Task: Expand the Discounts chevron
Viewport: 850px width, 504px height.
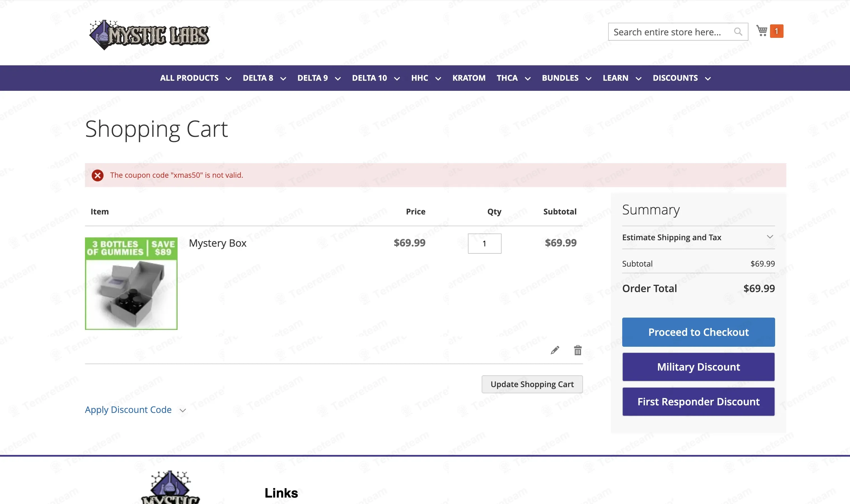Action: point(708,79)
